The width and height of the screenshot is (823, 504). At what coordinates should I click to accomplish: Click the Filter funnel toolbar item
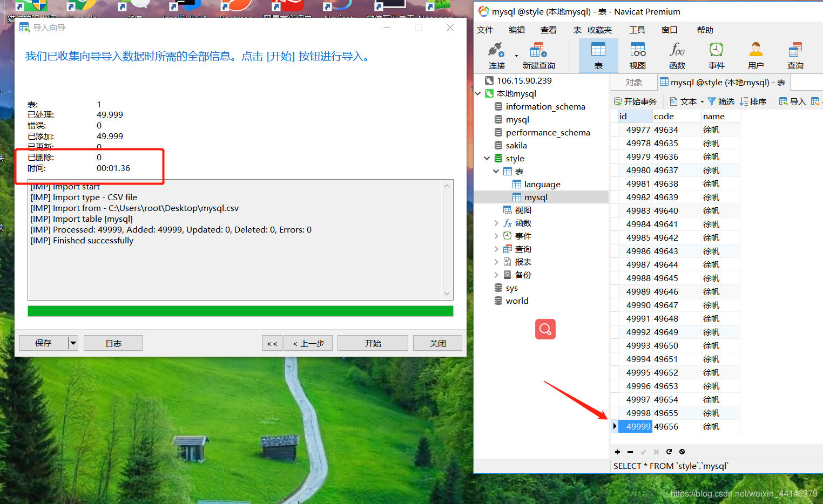pyautogui.click(x=721, y=101)
